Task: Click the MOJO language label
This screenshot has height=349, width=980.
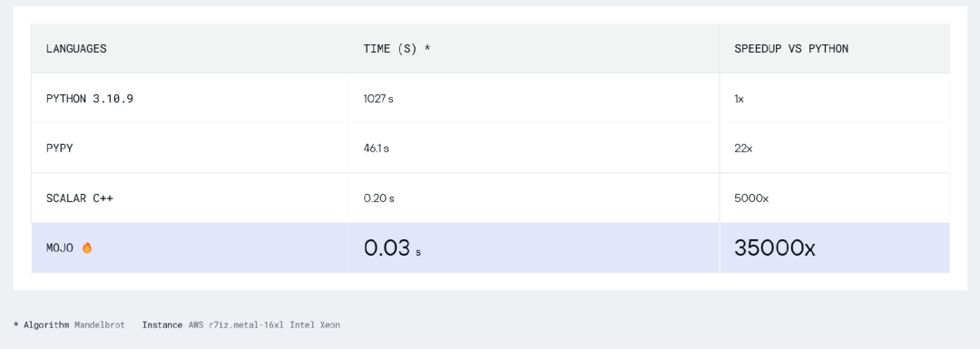Action: pos(60,247)
